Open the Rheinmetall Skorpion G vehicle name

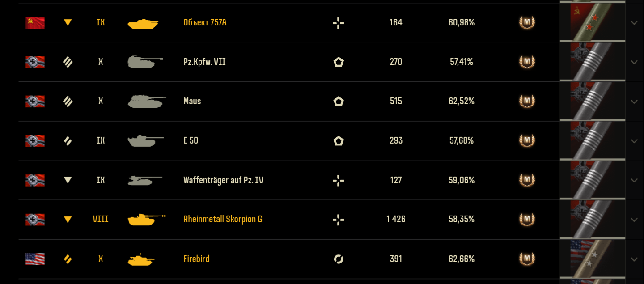223,219
